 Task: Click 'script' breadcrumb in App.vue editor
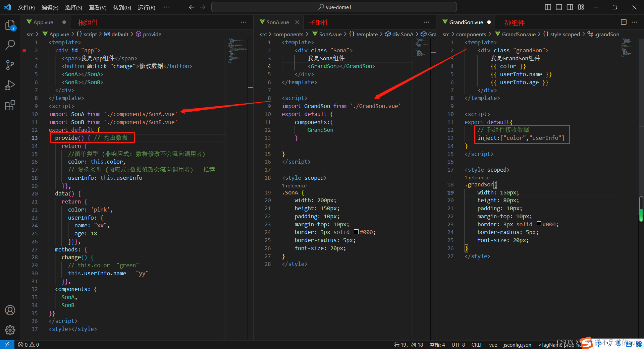[87, 34]
